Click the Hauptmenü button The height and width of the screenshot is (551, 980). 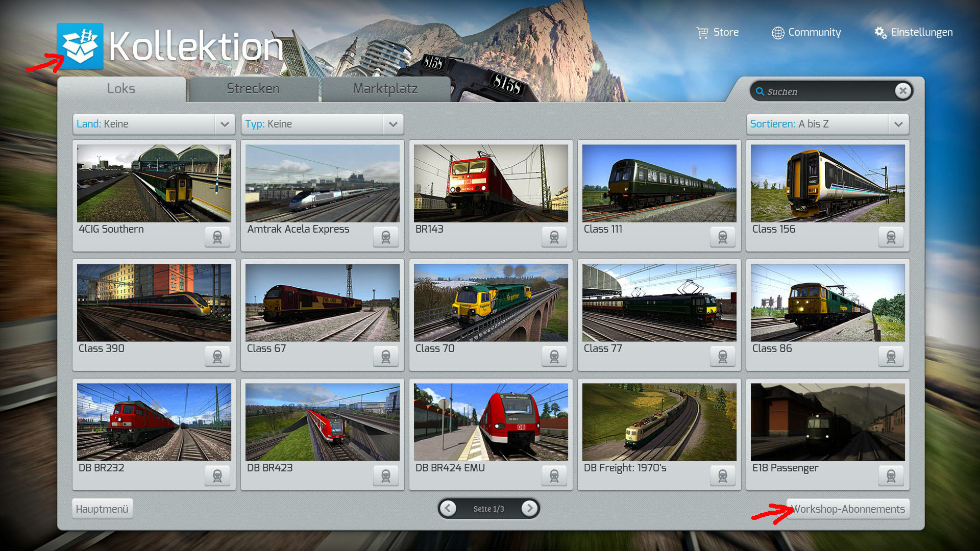coord(102,509)
